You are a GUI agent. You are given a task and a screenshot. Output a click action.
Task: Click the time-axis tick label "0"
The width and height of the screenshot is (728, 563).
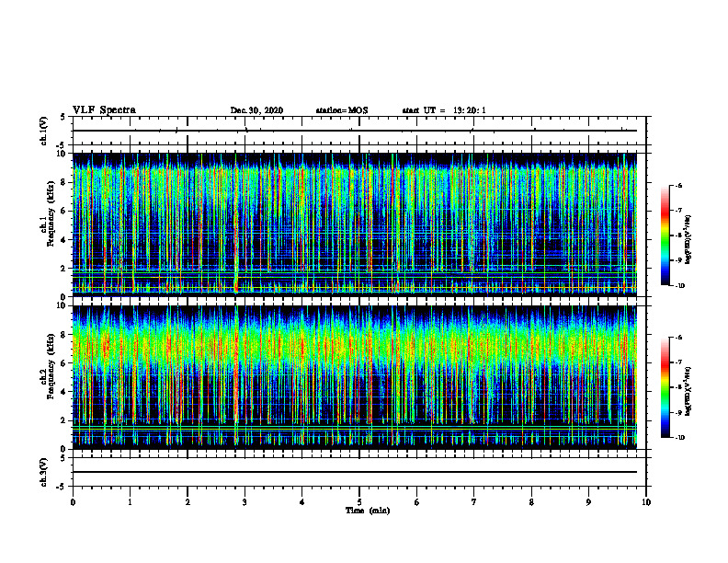pos(73,502)
